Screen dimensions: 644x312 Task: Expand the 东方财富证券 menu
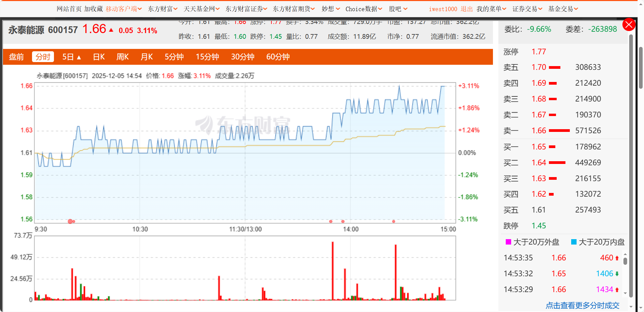click(x=246, y=9)
